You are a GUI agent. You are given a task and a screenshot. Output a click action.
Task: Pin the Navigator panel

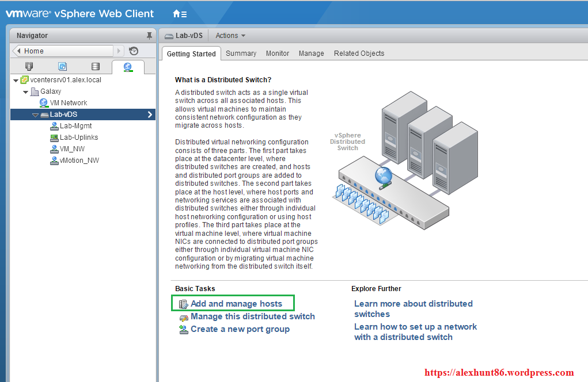[x=149, y=36]
